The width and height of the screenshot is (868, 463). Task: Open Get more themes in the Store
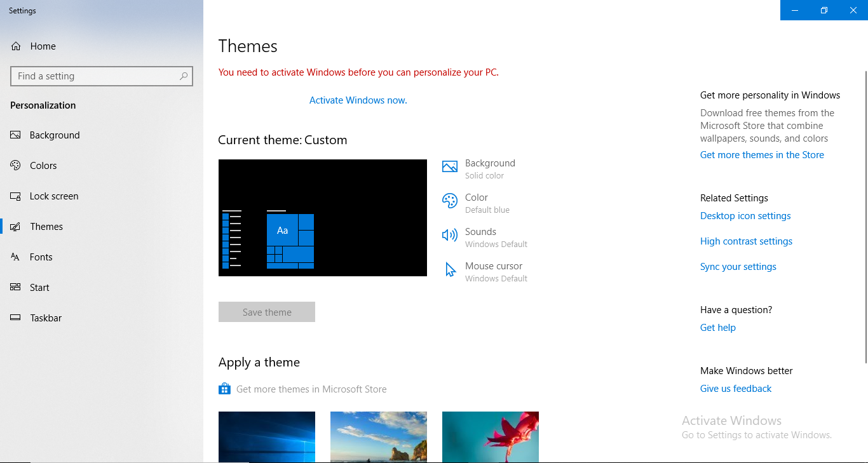click(762, 154)
